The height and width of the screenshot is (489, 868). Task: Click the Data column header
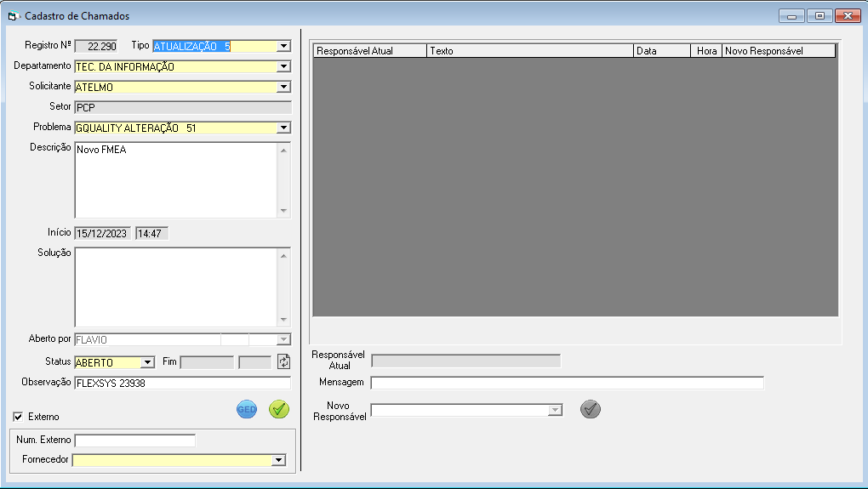click(x=662, y=51)
